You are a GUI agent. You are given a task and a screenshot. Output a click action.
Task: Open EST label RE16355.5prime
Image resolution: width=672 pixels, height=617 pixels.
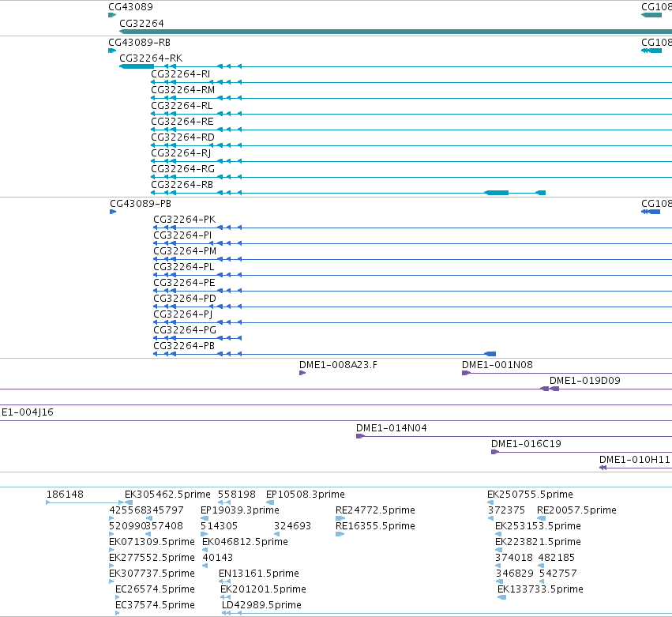point(375,526)
